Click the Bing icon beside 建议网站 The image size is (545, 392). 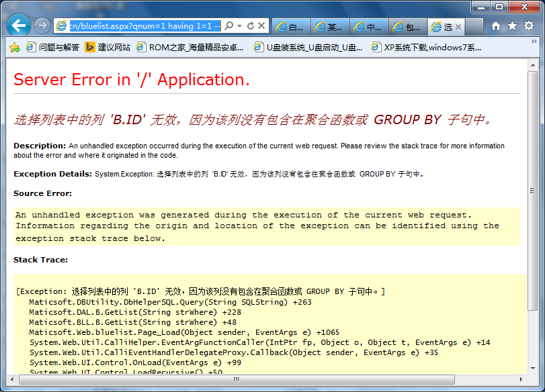tap(90, 47)
